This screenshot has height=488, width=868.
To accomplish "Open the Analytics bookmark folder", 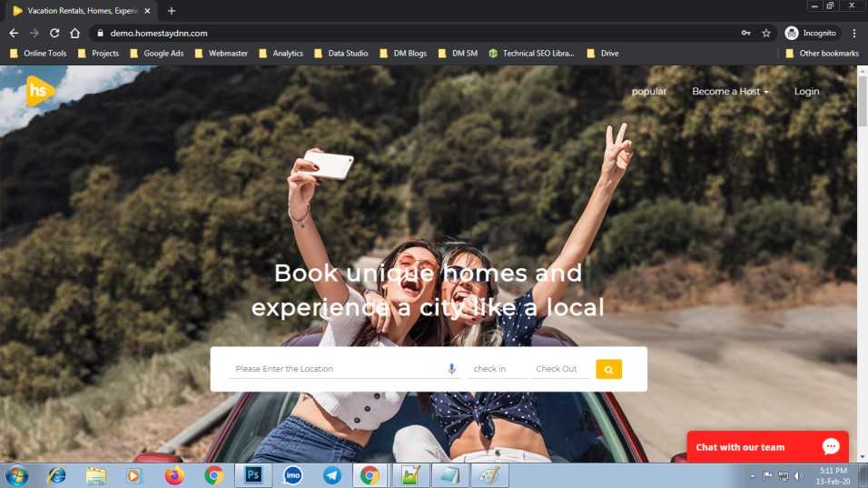I will (281, 54).
